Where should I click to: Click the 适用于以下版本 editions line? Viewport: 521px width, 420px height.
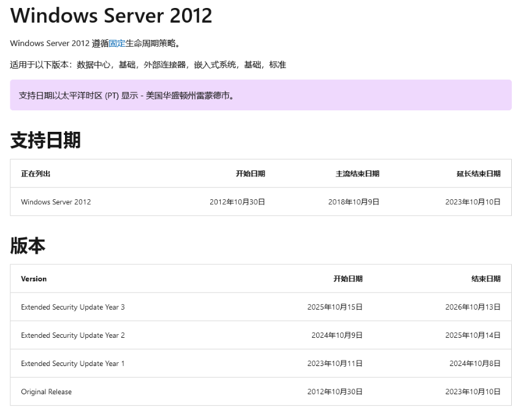[x=148, y=65]
